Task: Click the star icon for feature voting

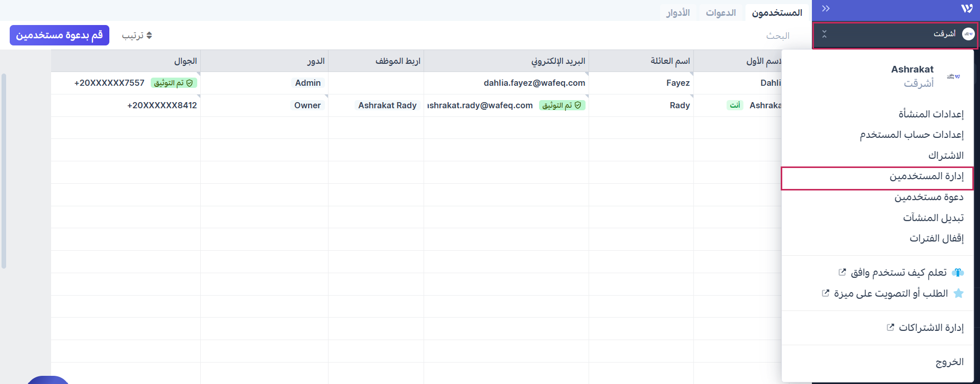Action: (959, 294)
